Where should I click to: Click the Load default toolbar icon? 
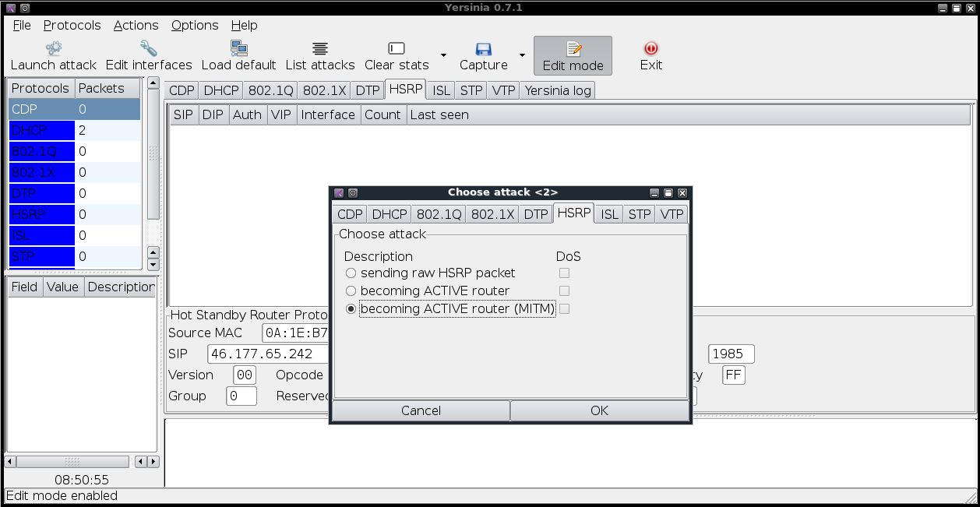pyautogui.click(x=239, y=48)
